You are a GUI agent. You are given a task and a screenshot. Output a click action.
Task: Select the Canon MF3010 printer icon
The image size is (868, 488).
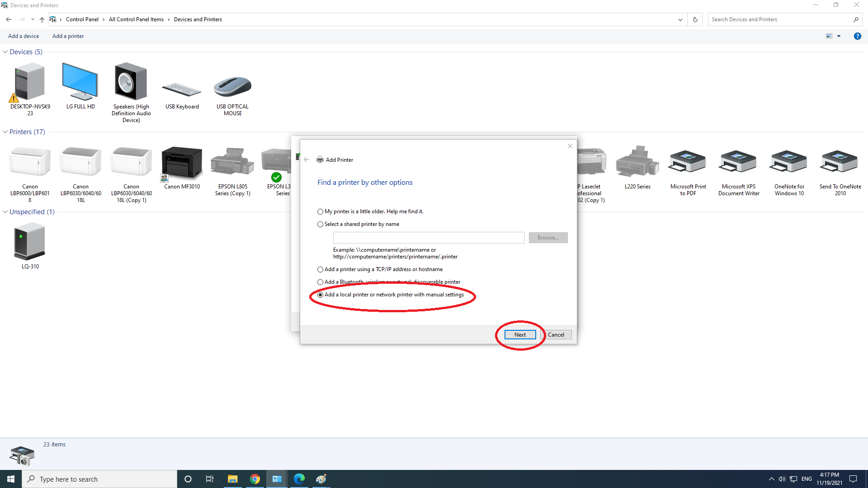pyautogui.click(x=182, y=163)
